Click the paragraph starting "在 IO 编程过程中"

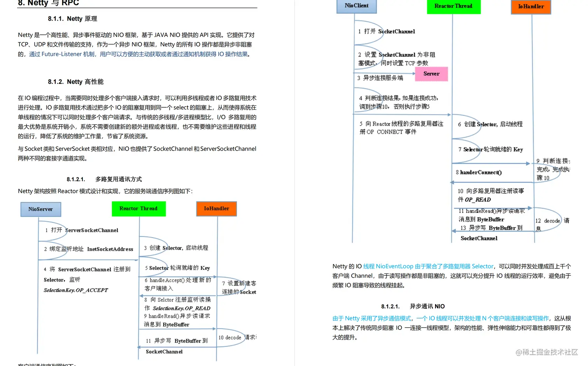[x=137, y=117]
